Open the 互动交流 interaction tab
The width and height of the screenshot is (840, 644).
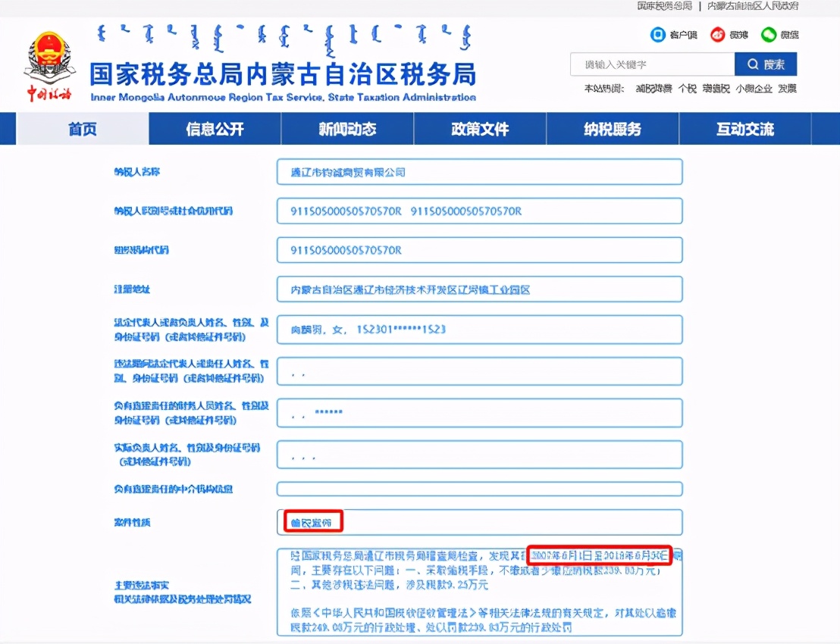pyautogui.click(x=744, y=129)
